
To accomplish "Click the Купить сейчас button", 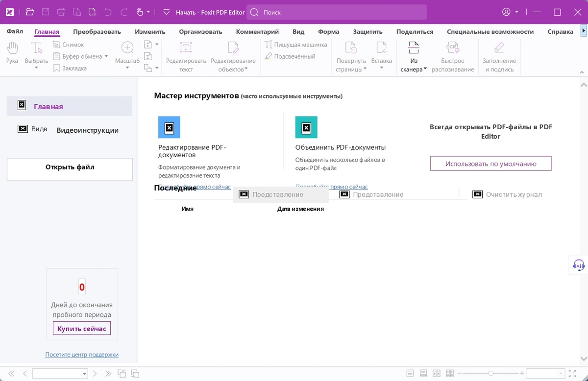I will pos(82,329).
